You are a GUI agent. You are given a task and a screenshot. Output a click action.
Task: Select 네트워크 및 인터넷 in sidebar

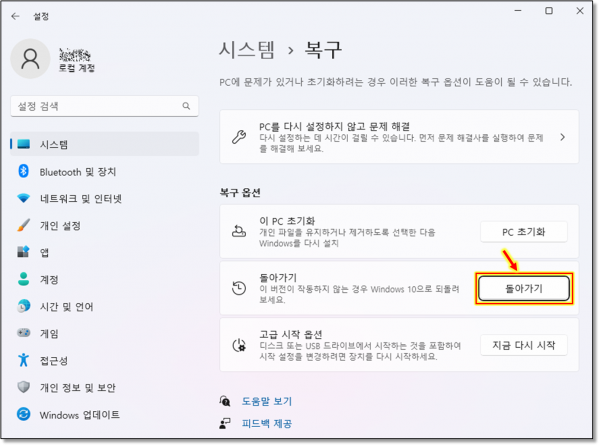[80, 199]
